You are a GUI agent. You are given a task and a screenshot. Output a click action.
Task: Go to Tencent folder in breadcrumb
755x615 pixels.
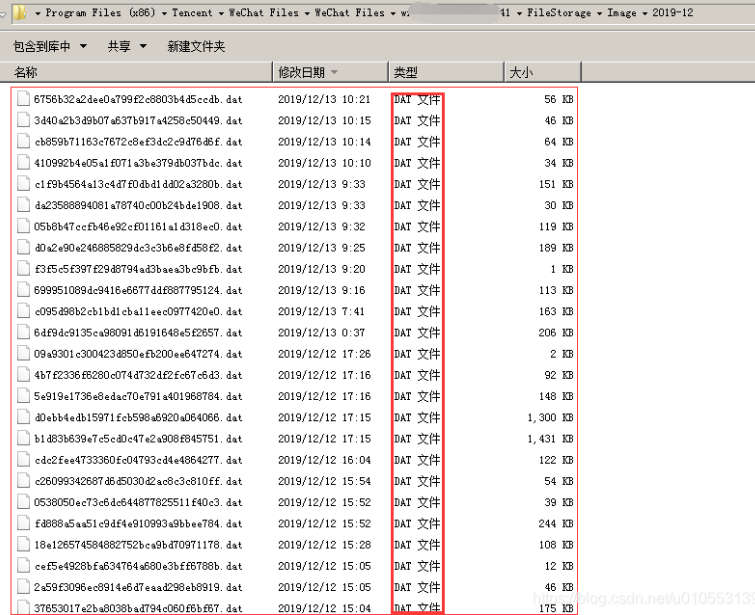pos(192,13)
